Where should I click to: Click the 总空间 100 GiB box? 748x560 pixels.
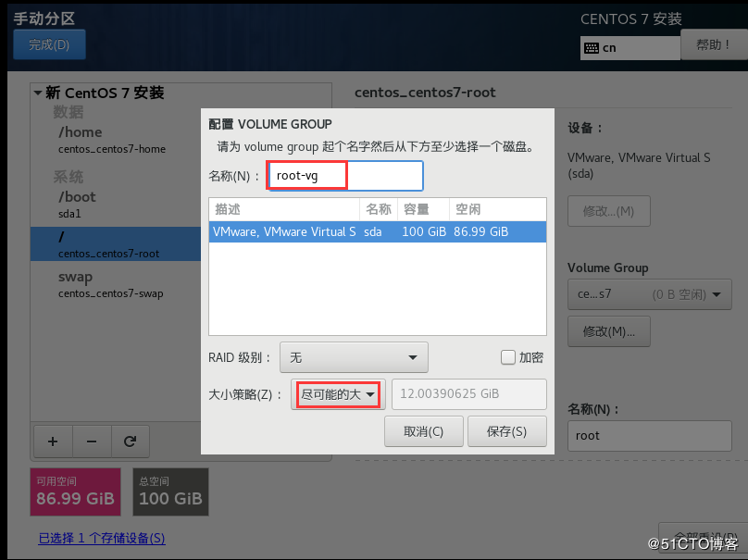(170, 492)
